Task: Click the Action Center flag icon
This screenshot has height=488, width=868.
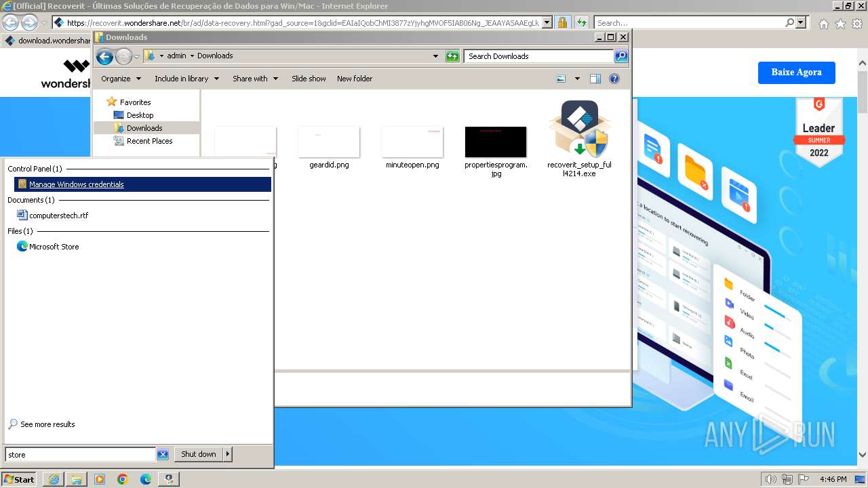Action: coord(804,479)
